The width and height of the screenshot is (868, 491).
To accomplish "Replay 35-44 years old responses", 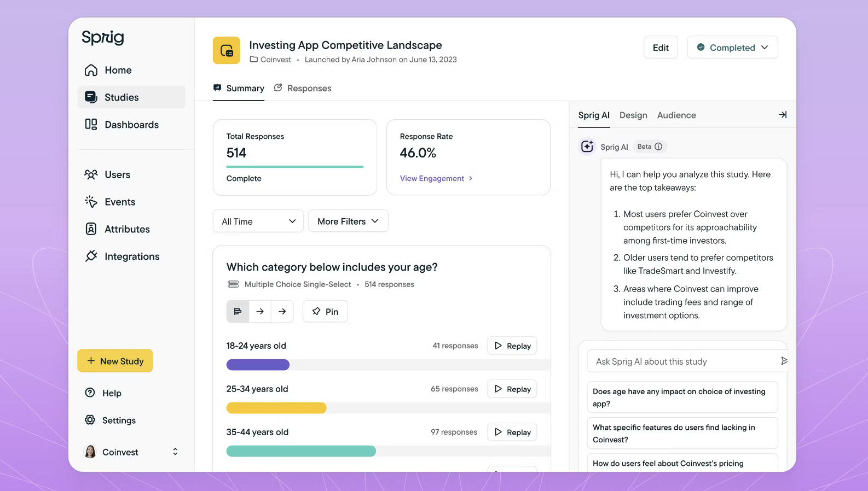I will click(x=512, y=432).
